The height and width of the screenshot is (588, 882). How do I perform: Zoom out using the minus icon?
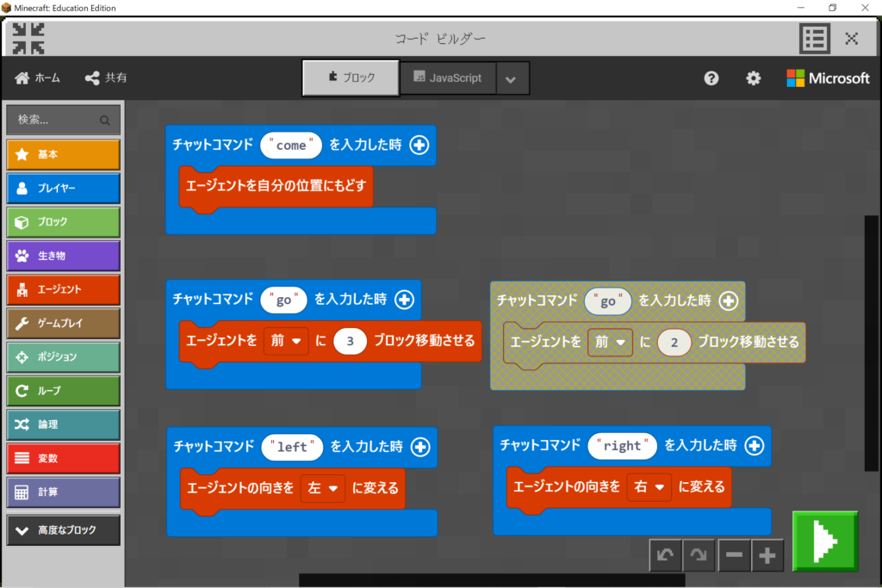pyautogui.click(x=734, y=555)
